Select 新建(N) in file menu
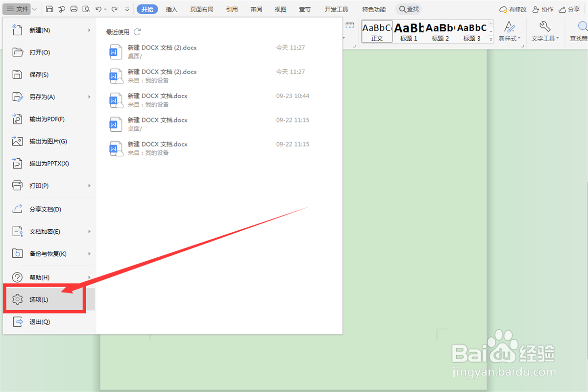588x392 pixels. pyautogui.click(x=49, y=30)
